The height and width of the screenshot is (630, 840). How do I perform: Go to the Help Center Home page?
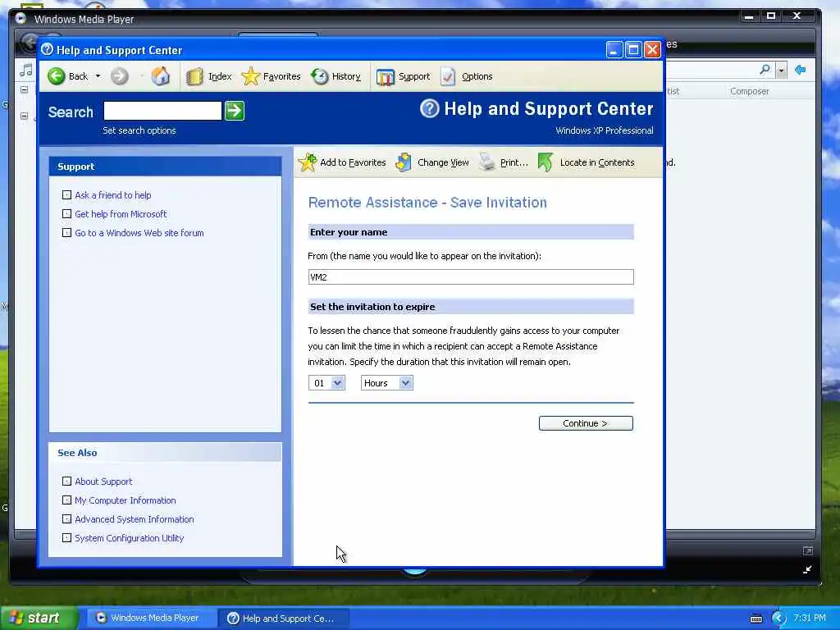160,76
